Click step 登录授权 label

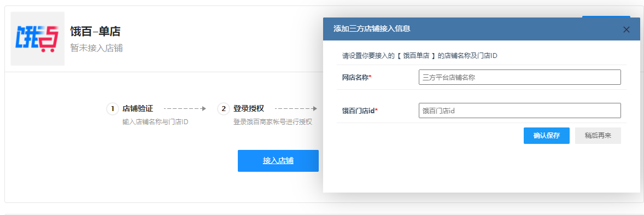tap(249, 108)
